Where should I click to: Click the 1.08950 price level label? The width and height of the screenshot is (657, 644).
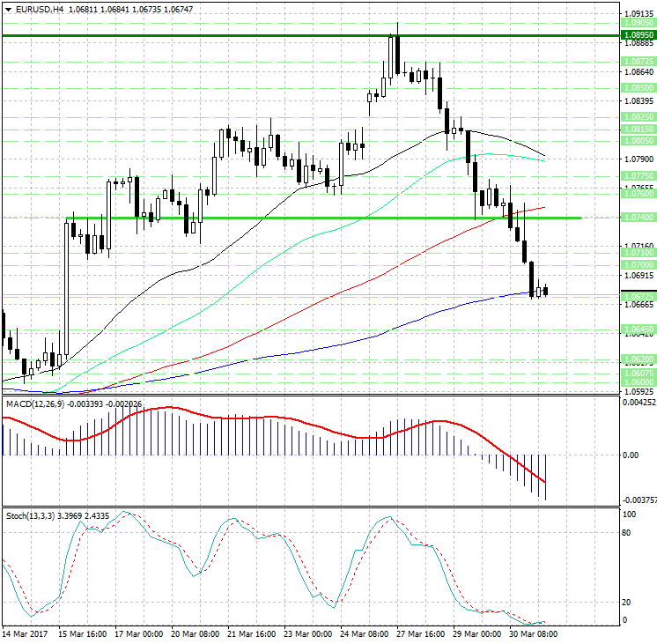coord(639,35)
